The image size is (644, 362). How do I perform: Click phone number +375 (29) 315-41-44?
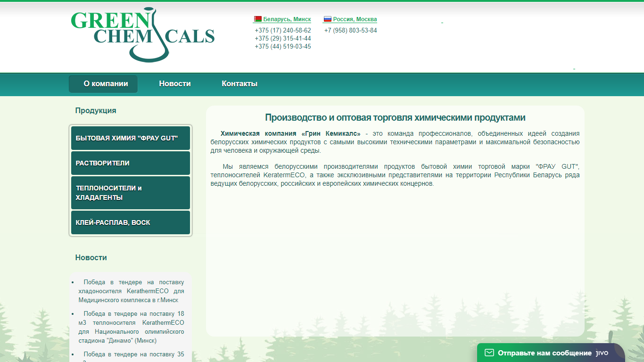[283, 38]
